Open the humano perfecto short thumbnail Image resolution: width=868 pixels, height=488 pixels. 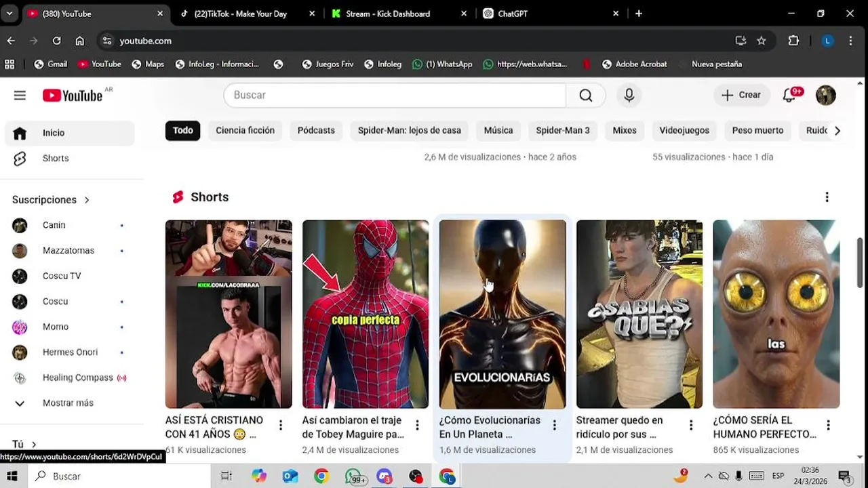pyautogui.click(x=776, y=314)
